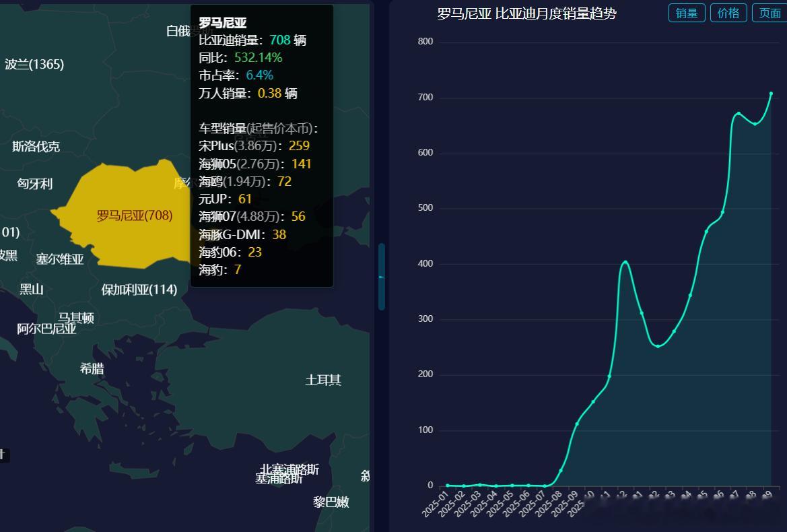Click 匈牙利 country label

34,184
